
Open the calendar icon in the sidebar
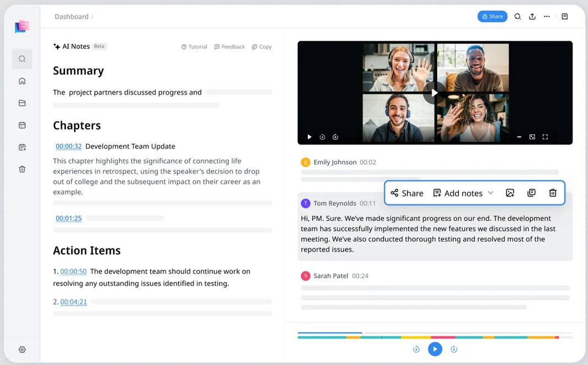22,126
